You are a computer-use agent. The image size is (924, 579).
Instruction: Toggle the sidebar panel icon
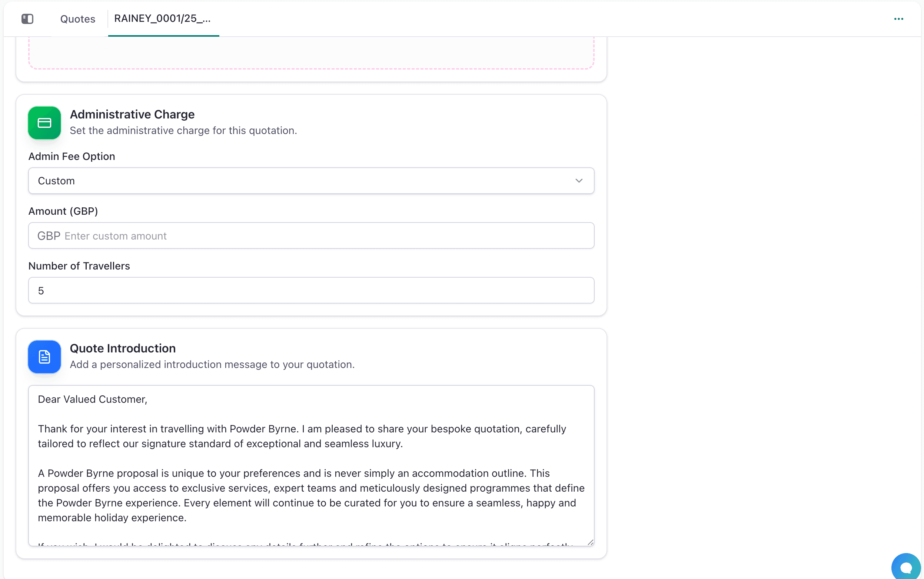27,19
